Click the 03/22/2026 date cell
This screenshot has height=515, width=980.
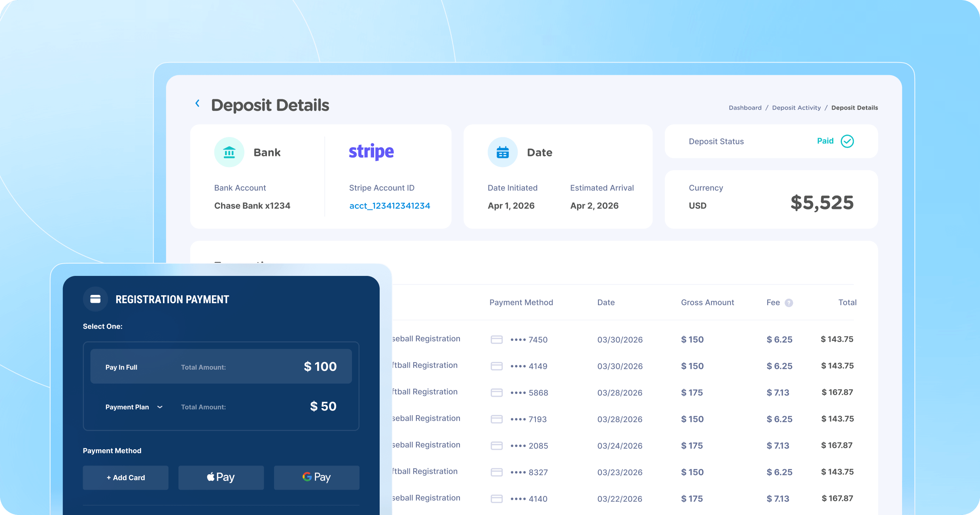pos(620,499)
